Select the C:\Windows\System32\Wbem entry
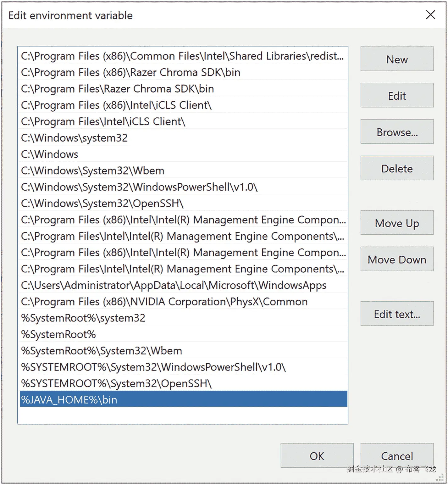448x485 pixels. (x=184, y=170)
